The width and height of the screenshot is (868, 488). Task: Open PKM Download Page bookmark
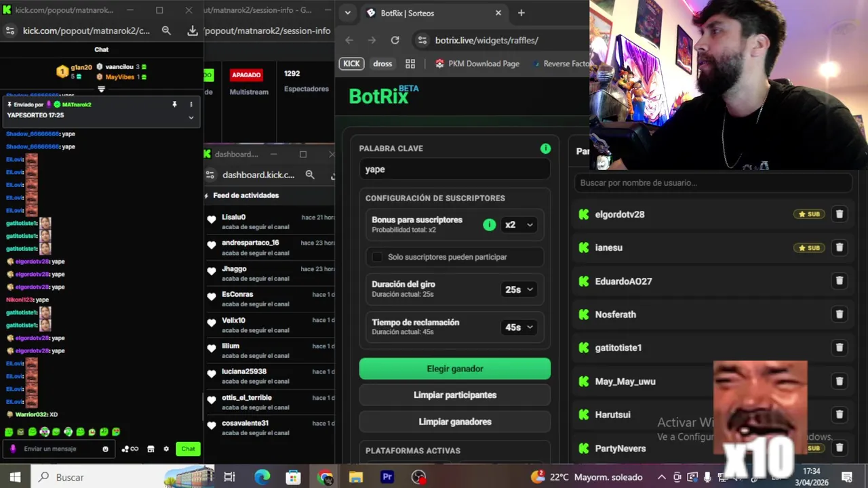click(x=477, y=64)
